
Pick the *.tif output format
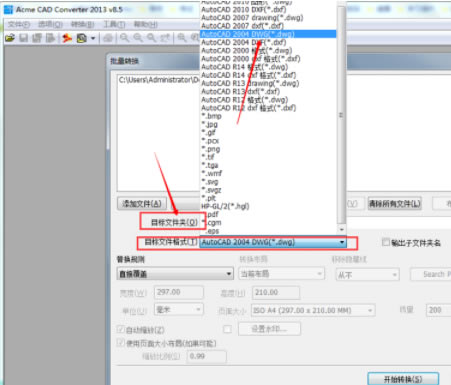(268, 157)
